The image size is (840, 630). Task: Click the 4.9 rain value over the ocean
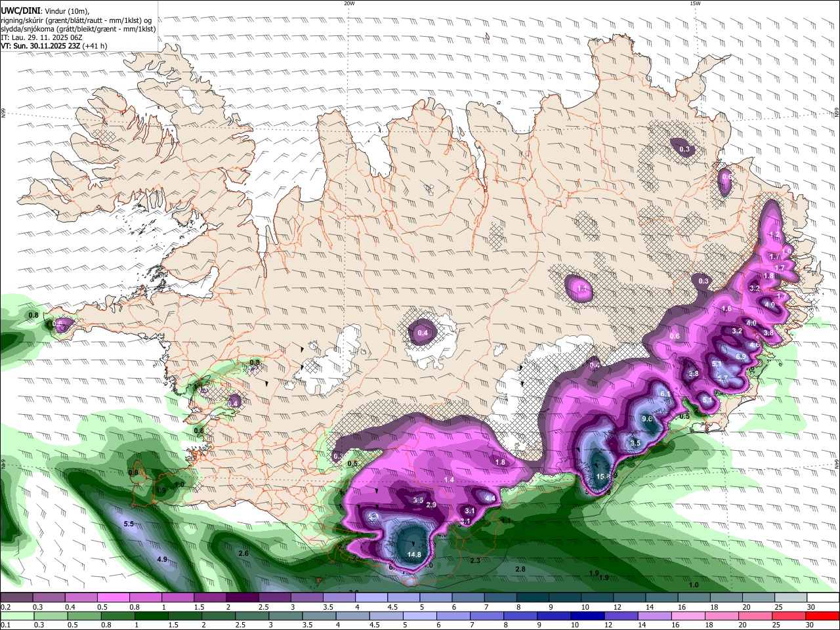(x=162, y=559)
